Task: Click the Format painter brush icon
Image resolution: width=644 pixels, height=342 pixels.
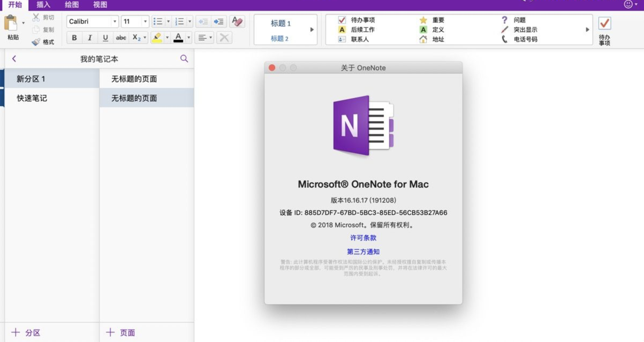Action: pos(36,42)
